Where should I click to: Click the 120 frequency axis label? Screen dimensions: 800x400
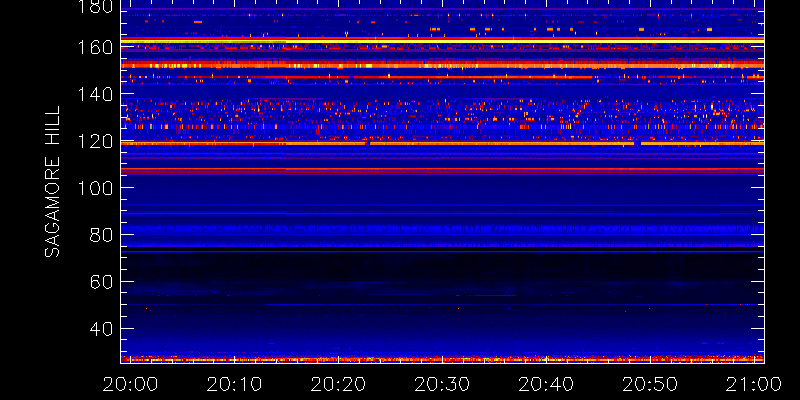(95, 141)
